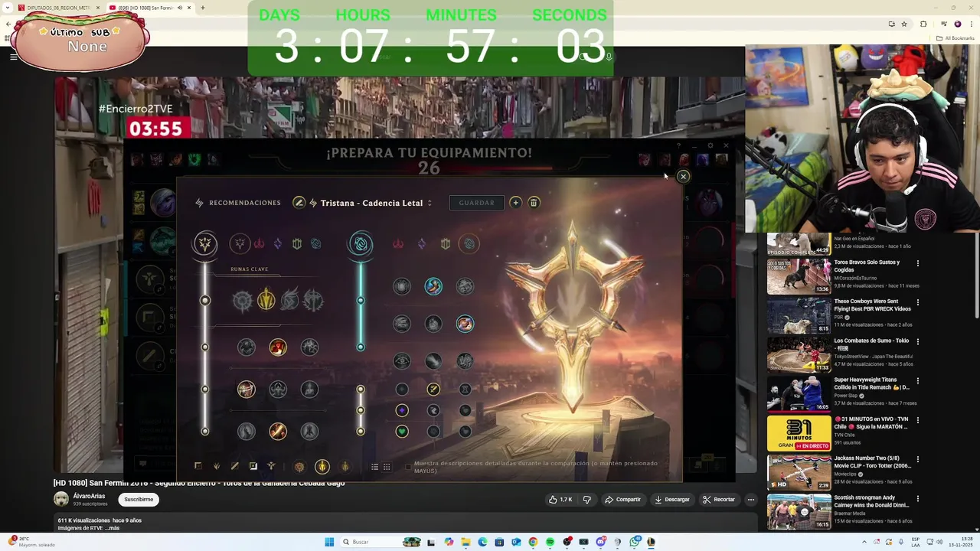Select the purple adaptive force stat shard
Viewport: 980px width, 551px height.
pos(402,410)
